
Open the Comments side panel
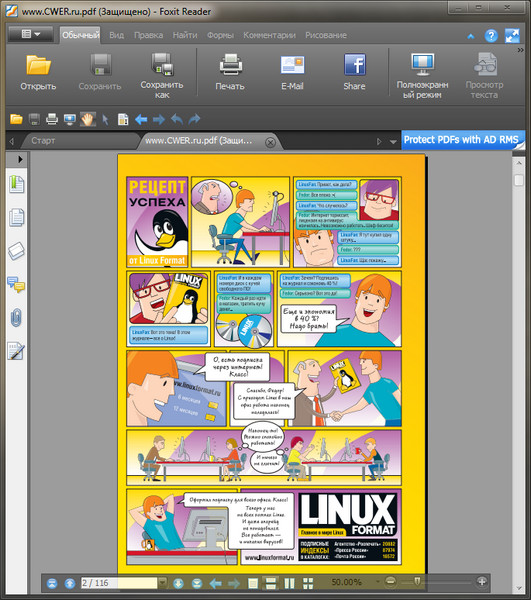(x=16, y=285)
